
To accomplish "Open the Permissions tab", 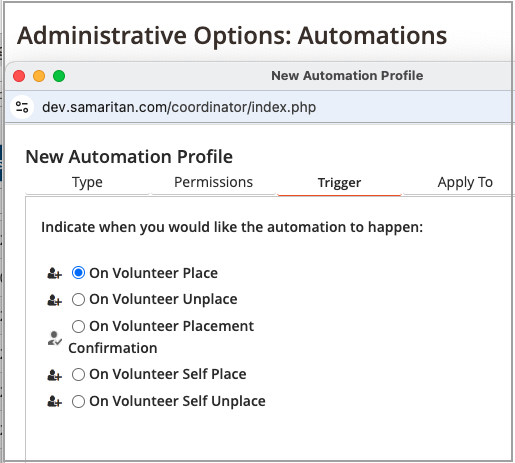I will (x=213, y=183).
